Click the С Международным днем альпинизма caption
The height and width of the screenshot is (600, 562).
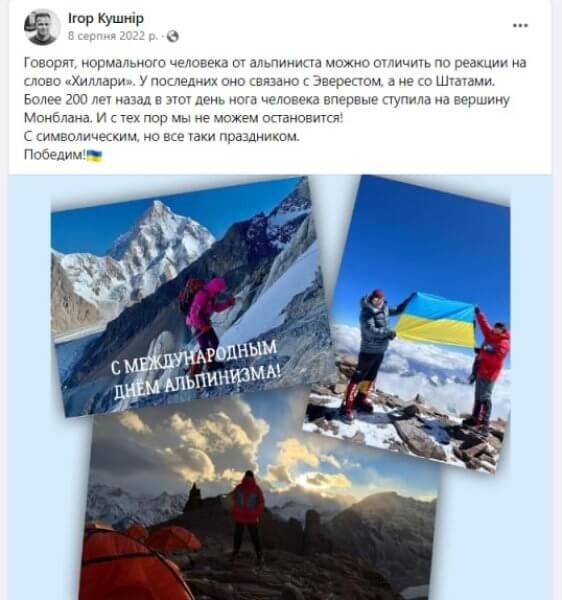click(x=197, y=369)
